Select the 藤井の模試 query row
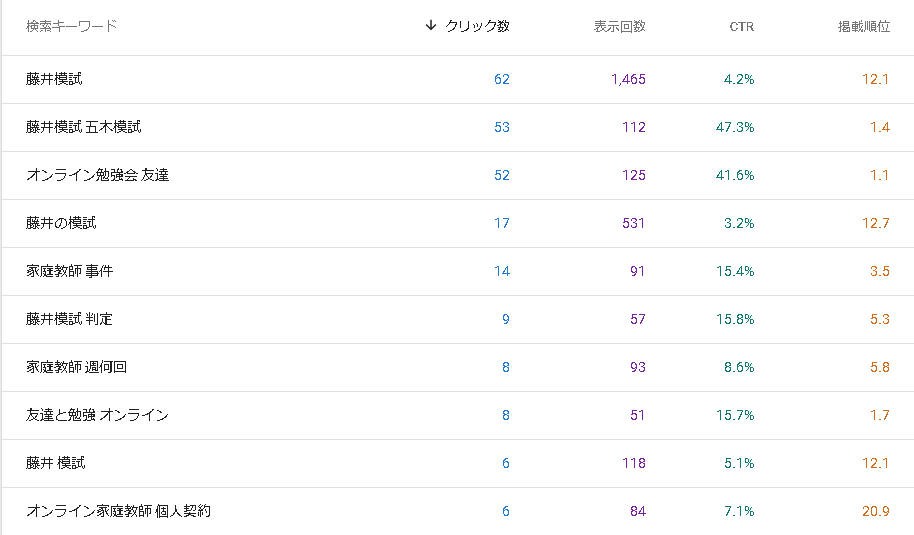 pos(458,223)
